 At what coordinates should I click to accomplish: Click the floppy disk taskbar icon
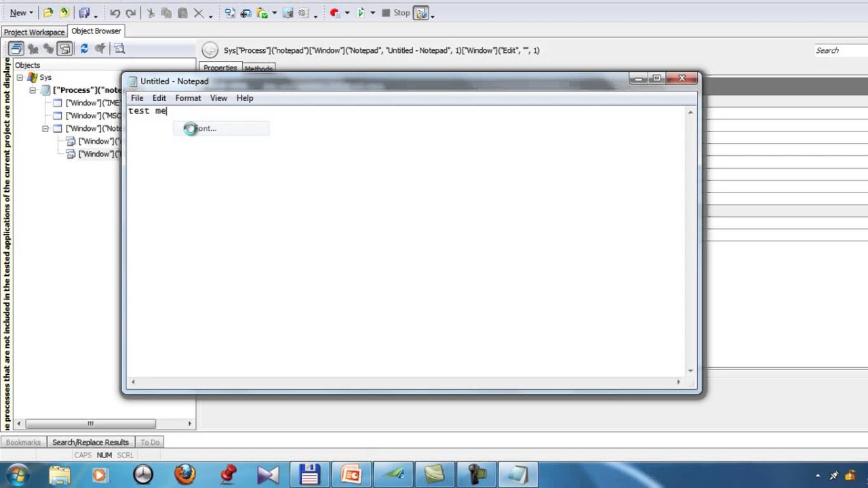click(309, 474)
